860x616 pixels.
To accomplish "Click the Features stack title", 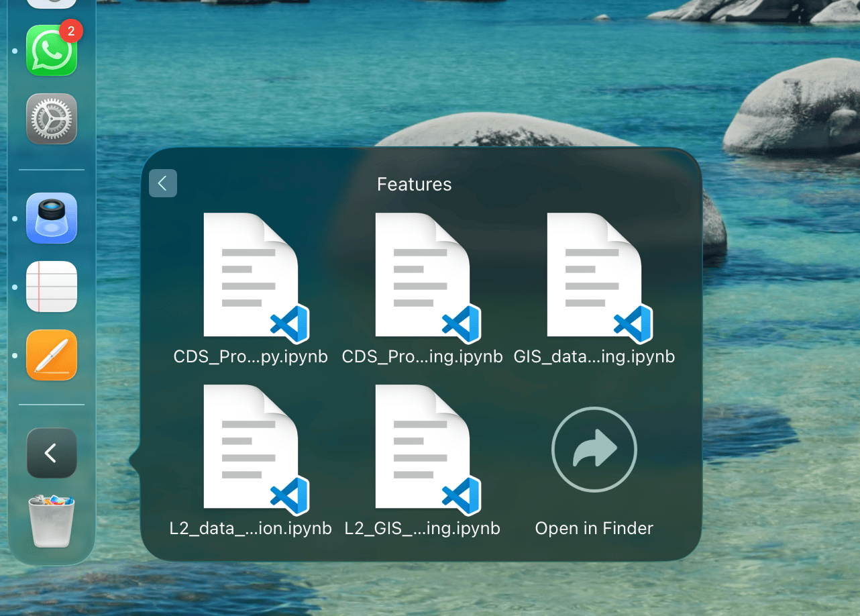I will point(414,185).
